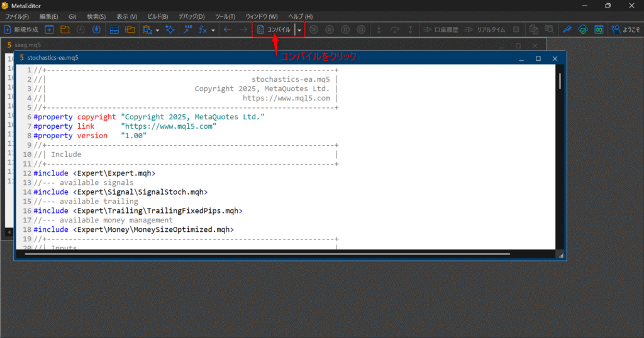Click the VAR insert variable icon
The height and width of the screenshot is (338, 644).
pyautogui.click(x=187, y=30)
